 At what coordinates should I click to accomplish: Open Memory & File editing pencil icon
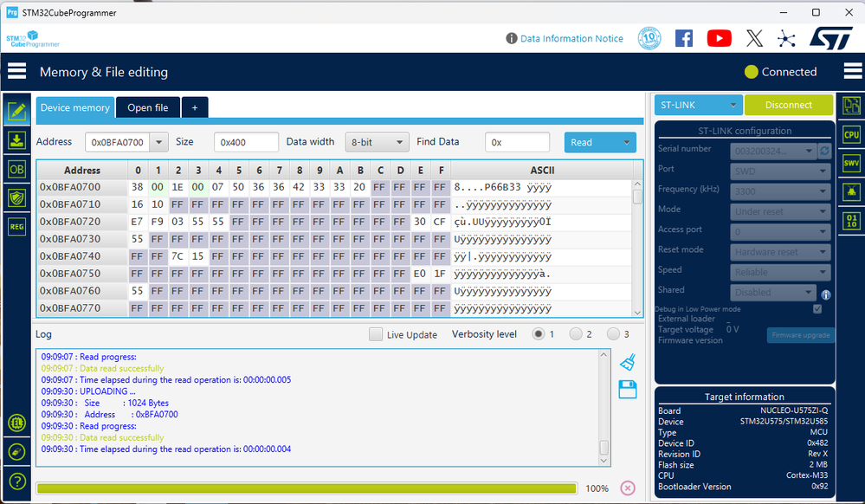tap(17, 112)
